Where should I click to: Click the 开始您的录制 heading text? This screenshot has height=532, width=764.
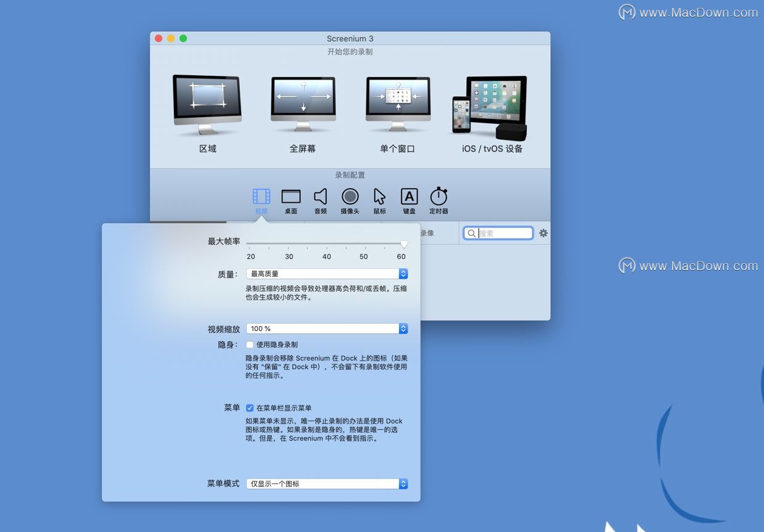[350, 52]
